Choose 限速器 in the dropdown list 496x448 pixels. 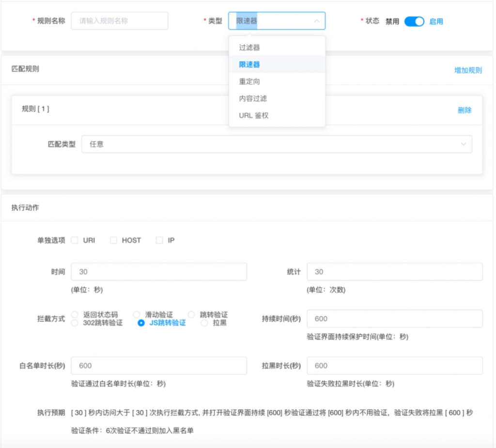click(277, 64)
